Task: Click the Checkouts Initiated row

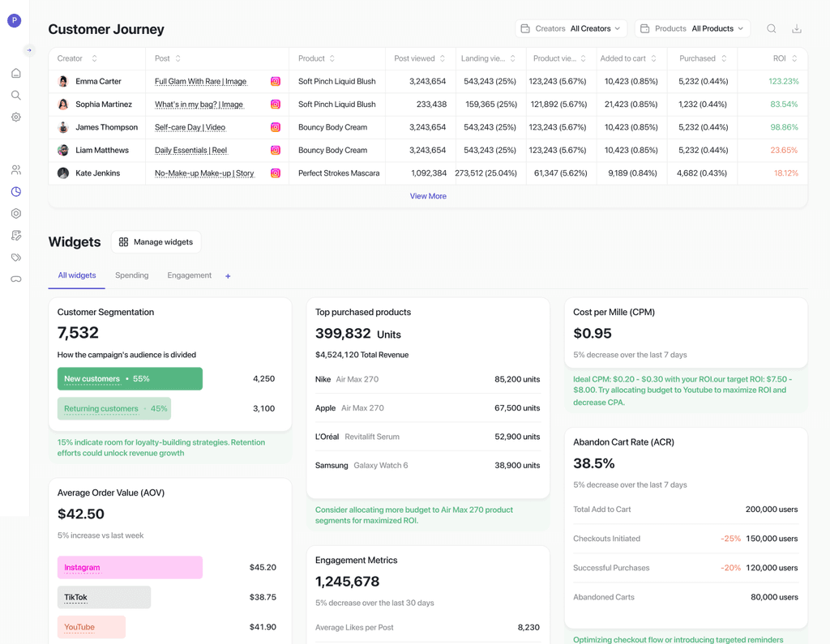Action: point(686,539)
